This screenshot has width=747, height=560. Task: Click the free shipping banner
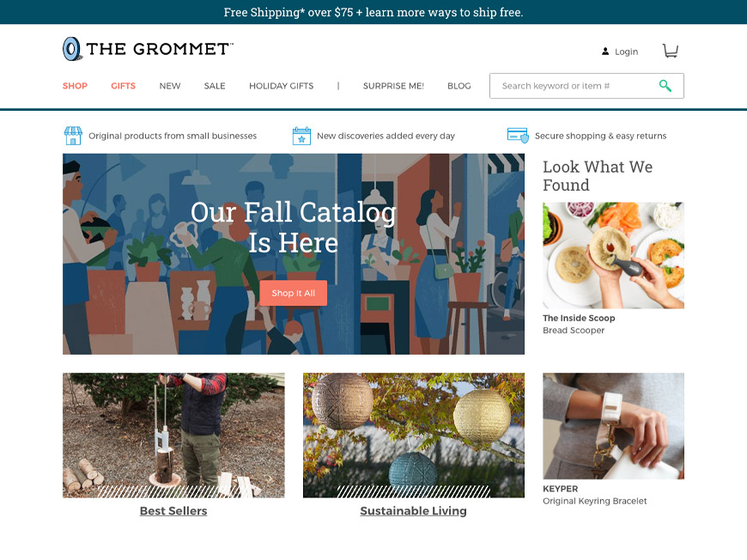373,12
